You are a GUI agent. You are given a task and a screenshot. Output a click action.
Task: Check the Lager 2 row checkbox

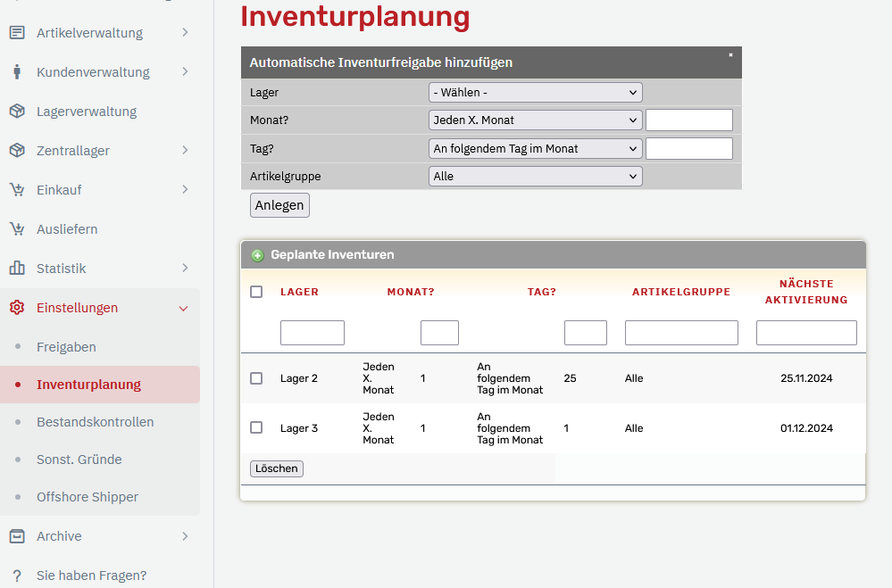[256, 378]
